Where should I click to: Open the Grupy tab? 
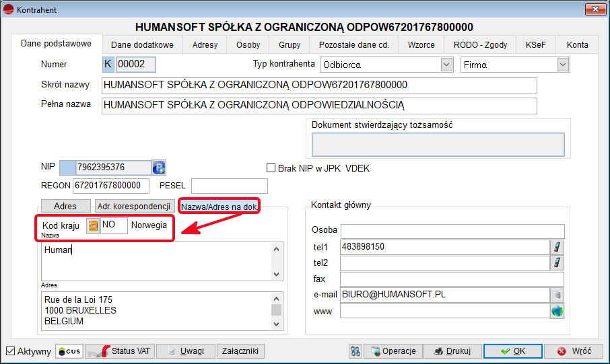290,44
